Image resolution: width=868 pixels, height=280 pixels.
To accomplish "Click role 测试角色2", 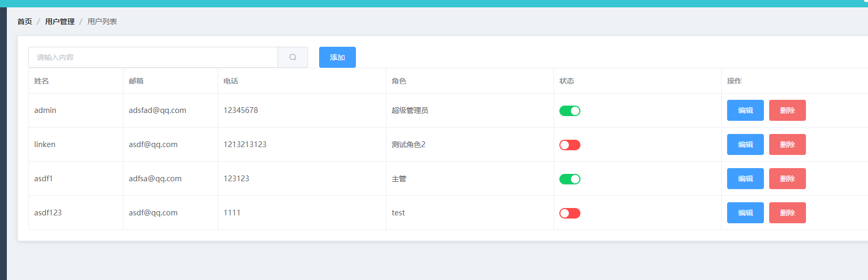I will click(x=409, y=144).
